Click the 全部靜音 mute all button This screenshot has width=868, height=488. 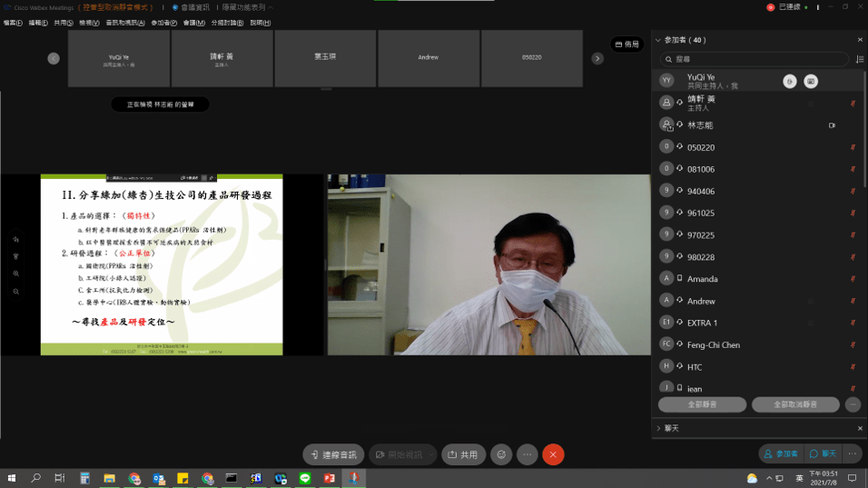(x=702, y=404)
